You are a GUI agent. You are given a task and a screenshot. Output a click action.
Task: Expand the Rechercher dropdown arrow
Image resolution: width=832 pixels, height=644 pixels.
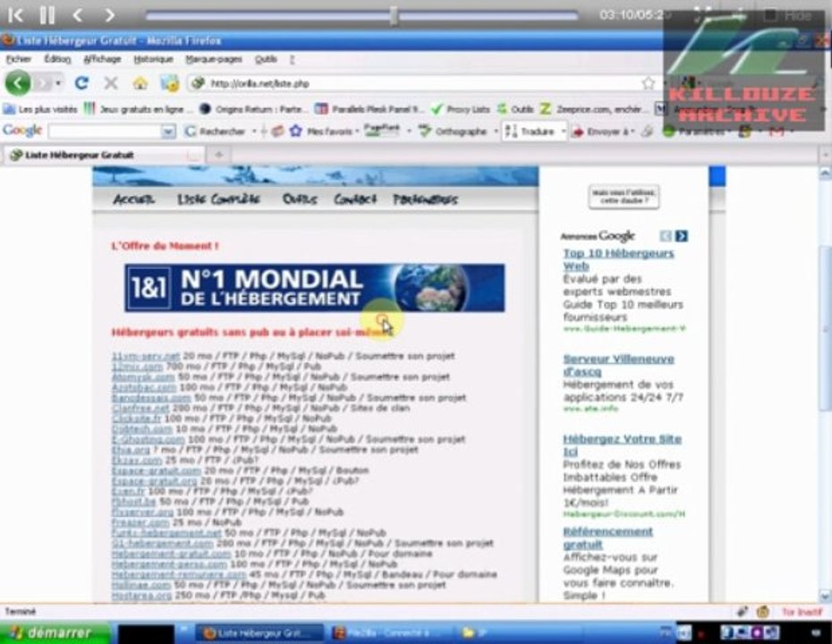(254, 131)
